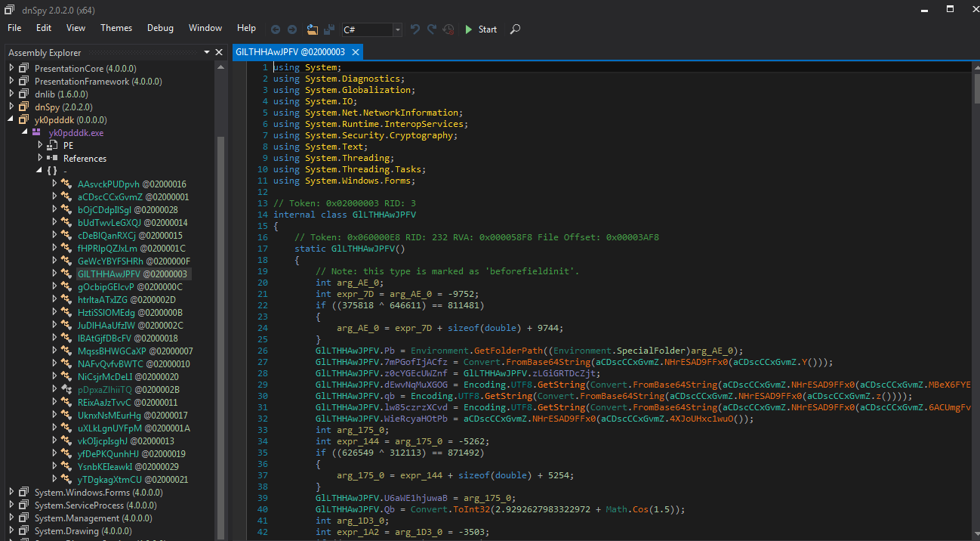
Task: Click the Save All disk icon
Action: tap(329, 29)
